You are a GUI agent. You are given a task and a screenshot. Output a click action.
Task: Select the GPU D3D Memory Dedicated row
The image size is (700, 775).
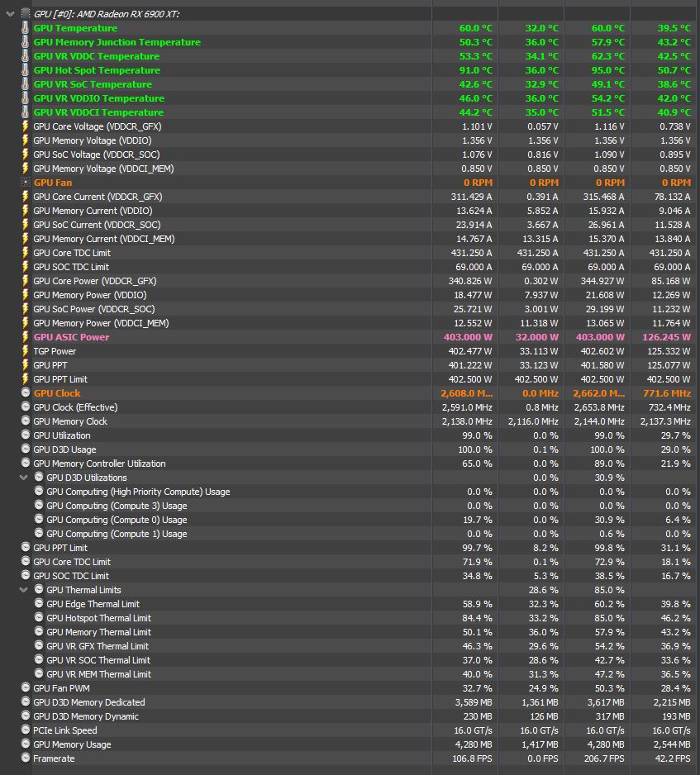89,702
